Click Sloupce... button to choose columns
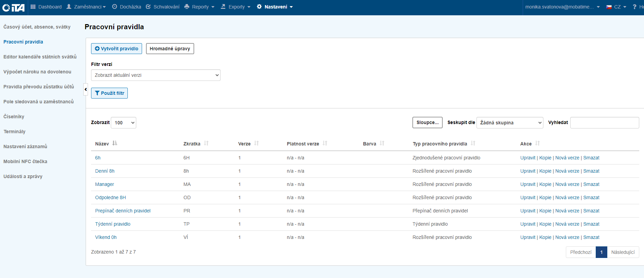644x278 pixels. point(427,122)
